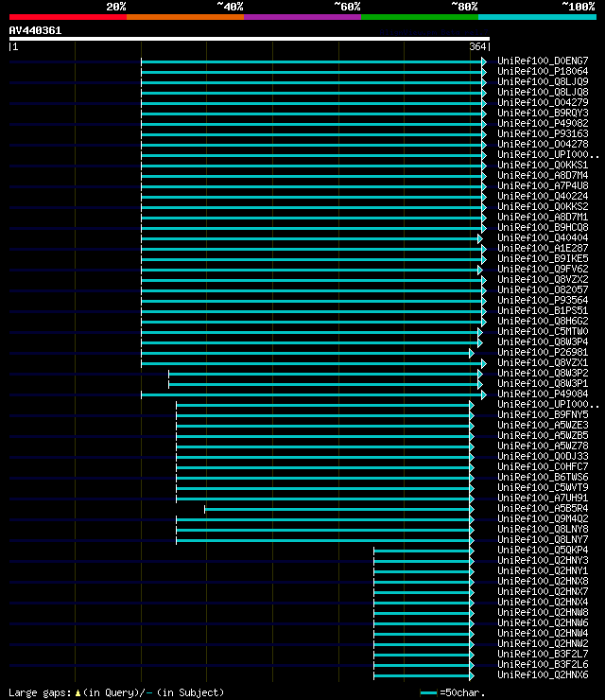Select the UniRef100_B9IKE5 label

543,258
